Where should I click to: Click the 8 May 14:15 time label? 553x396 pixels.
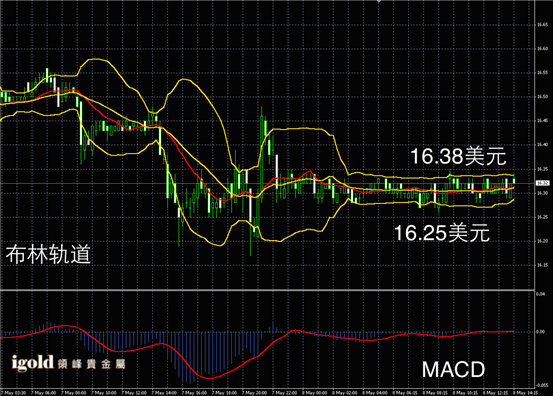[525, 392]
